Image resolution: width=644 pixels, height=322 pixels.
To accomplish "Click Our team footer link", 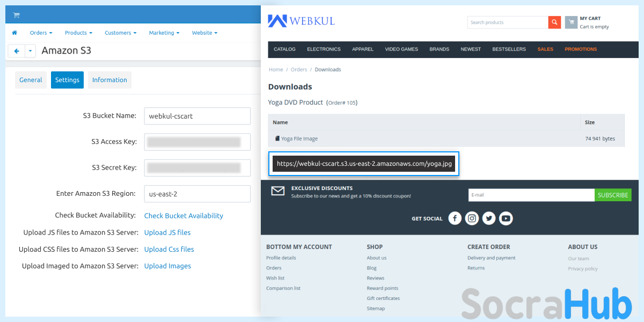I will click(579, 259).
